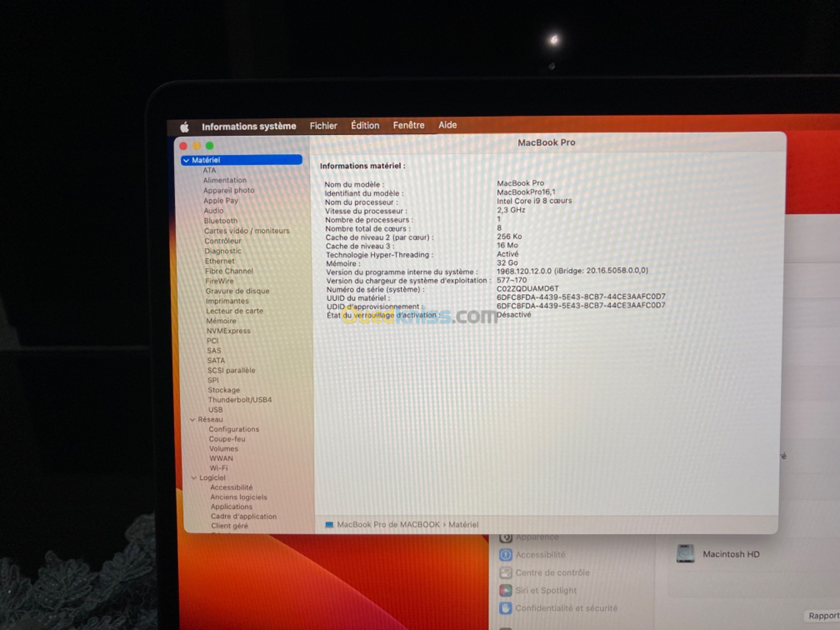Select NVMExpress in the sidebar
The width and height of the screenshot is (840, 630).
[228, 331]
